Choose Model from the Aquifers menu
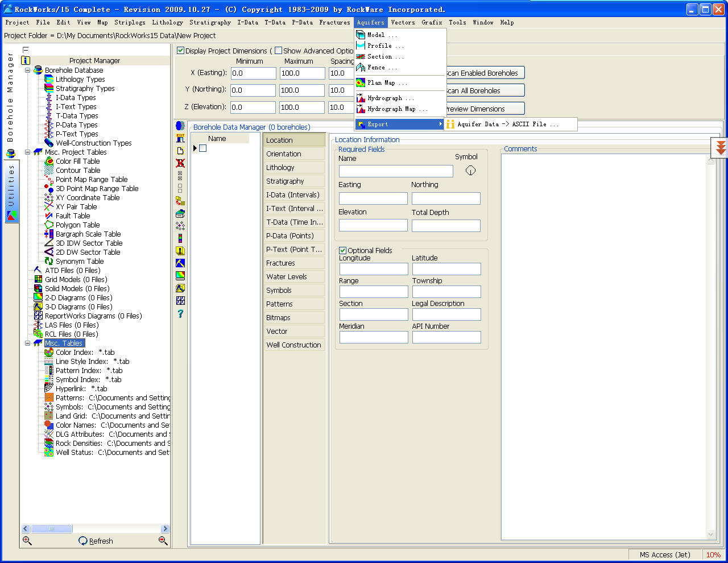The height and width of the screenshot is (563, 728). [x=400, y=35]
